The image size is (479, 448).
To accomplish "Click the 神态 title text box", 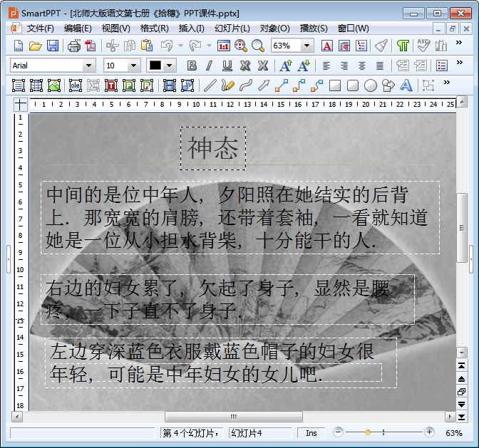I will tap(213, 148).
